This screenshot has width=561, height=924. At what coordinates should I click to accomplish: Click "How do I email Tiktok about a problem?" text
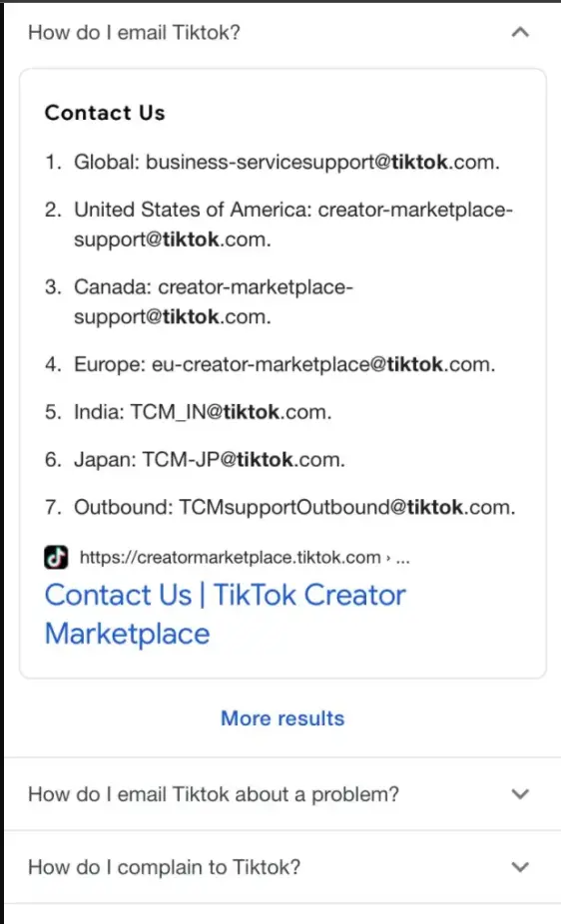coord(214,794)
